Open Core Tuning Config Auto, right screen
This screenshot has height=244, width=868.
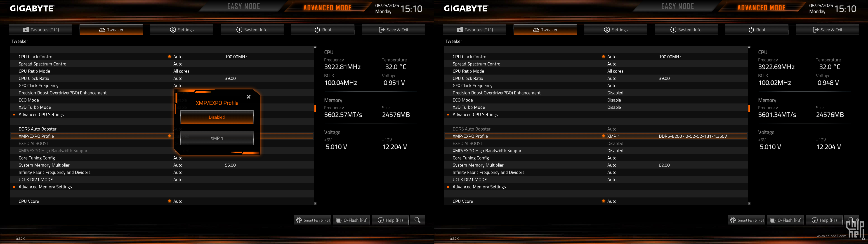612,158
